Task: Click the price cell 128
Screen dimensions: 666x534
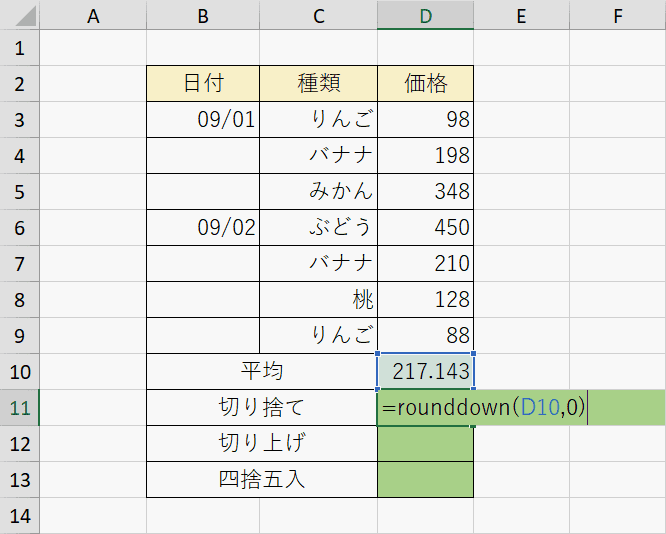Action: coord(426,299)
